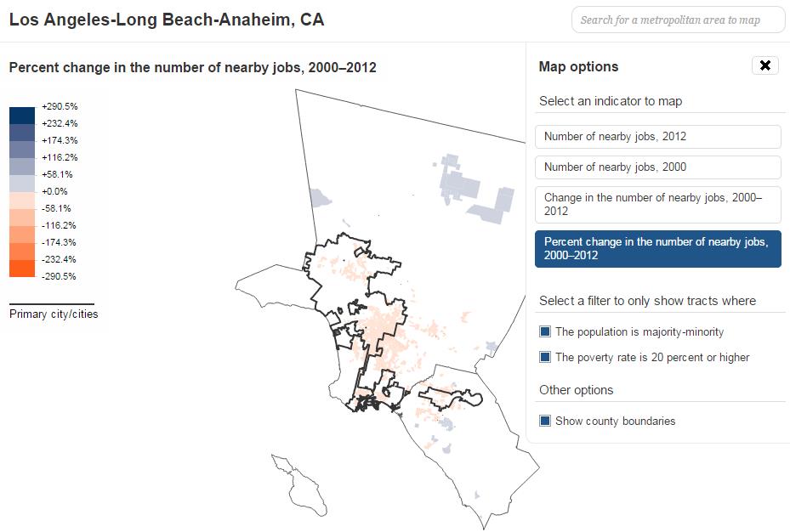
Task: Click the -290.5% bright orange legend swatch
Action: [22, 269]
